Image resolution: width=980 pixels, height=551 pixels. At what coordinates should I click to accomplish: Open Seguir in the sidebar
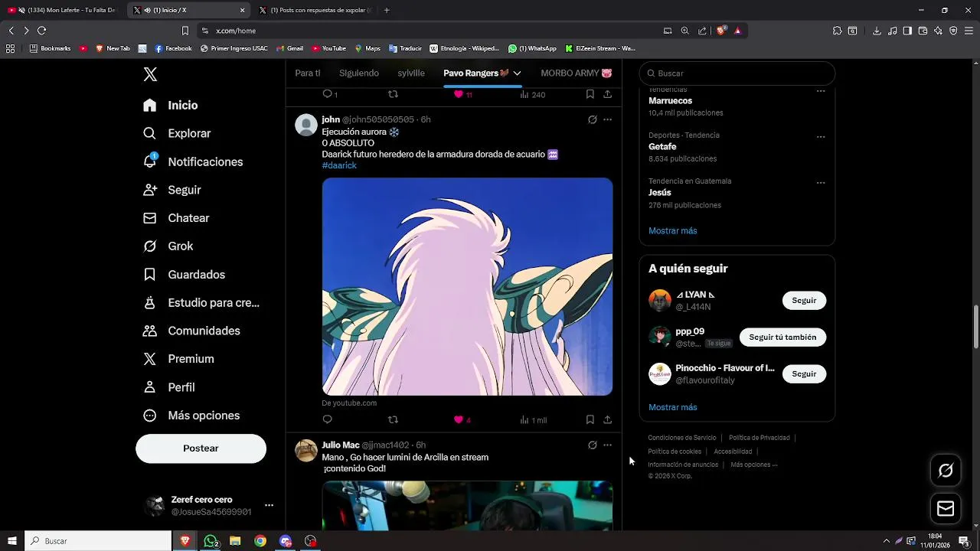(x=172, y=190)
